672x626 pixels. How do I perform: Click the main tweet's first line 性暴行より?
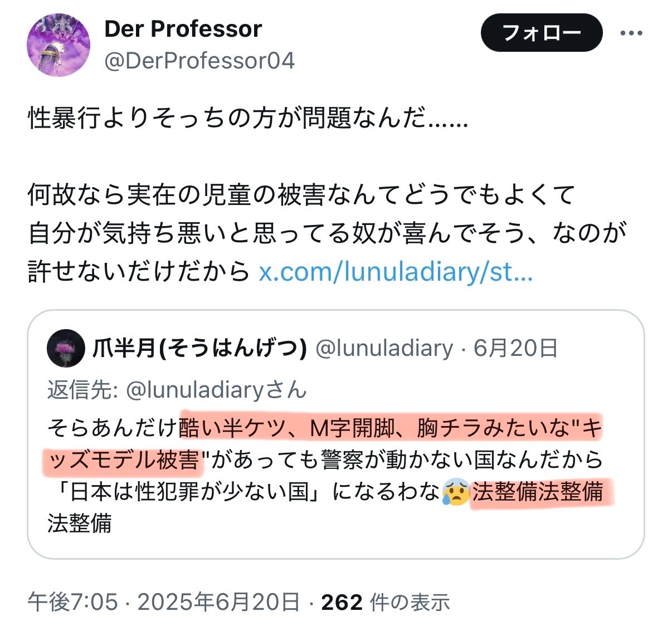[248, 118]
